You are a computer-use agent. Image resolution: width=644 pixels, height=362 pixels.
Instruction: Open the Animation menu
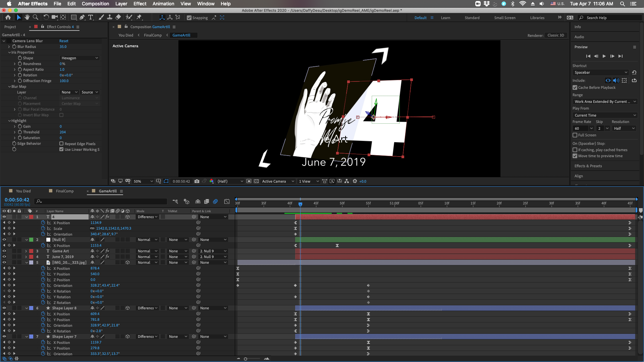tap(163, 4)
